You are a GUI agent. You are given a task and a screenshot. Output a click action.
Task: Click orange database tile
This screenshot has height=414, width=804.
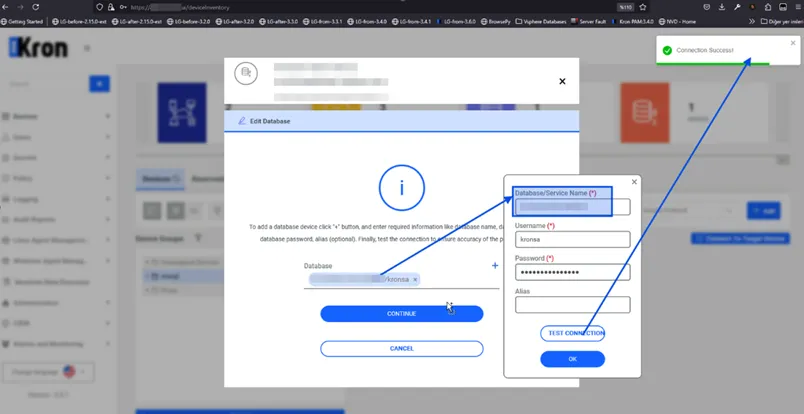[645, 112]
